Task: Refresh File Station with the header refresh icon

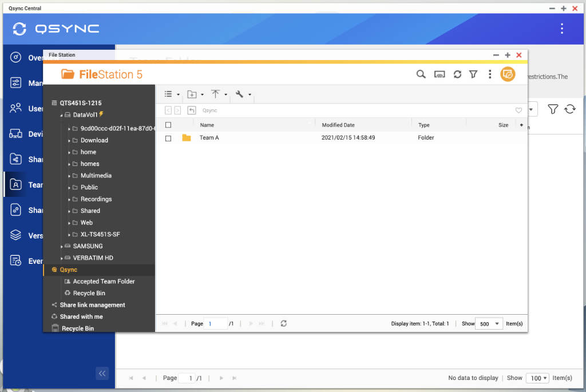Action: tap(457, 74)
